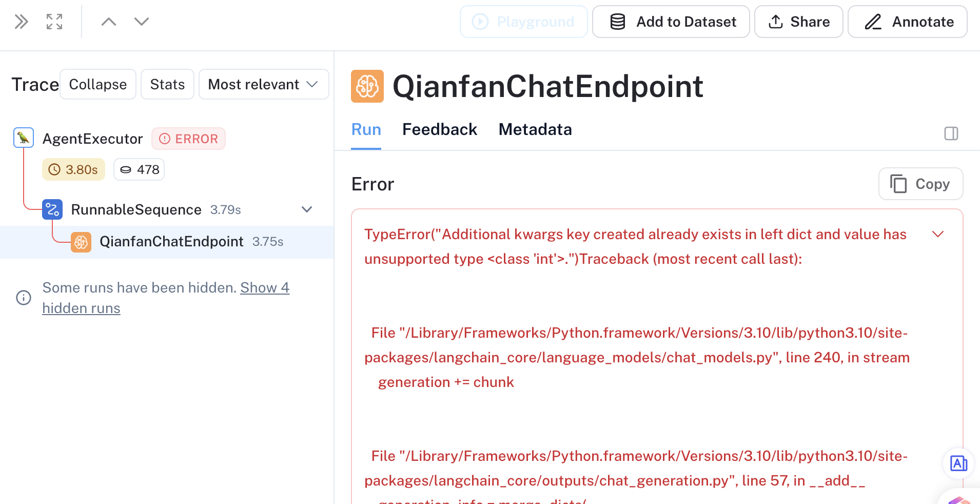Open the AI translate floating icon
Viewport: 980px width, 504px height.
point(958,463)
